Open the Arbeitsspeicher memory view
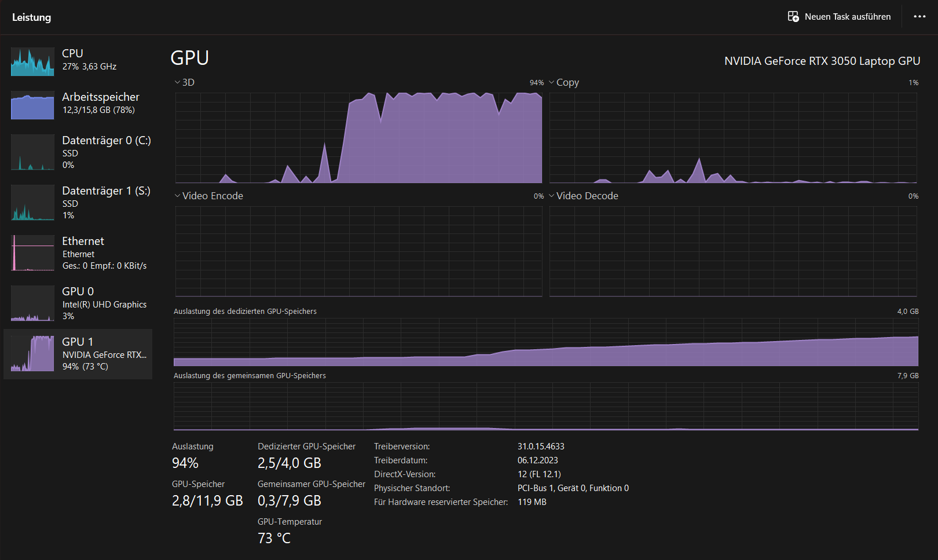This screenshot has height=560, width=938. click(x=78, y=105)
